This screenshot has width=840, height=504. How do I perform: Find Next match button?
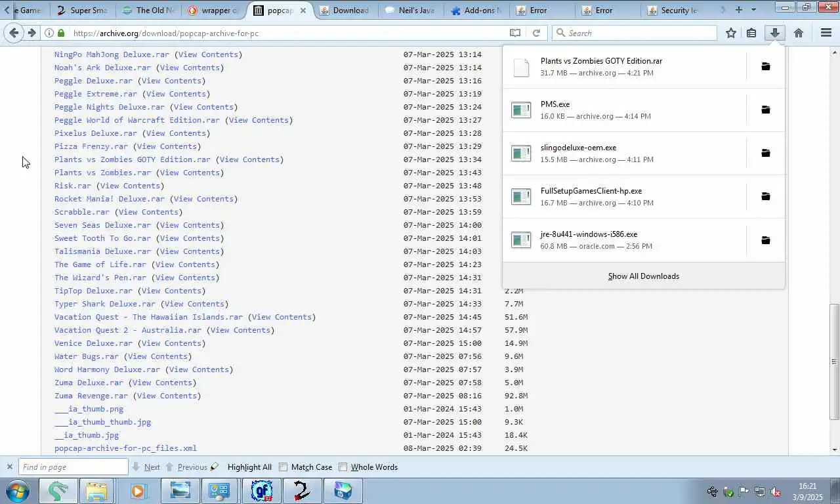[x=146, y=467]
